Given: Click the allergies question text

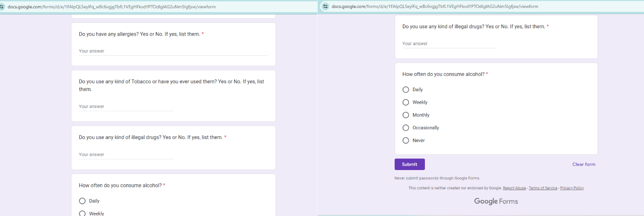Looking at the screenshot, I should click(139, 34).
